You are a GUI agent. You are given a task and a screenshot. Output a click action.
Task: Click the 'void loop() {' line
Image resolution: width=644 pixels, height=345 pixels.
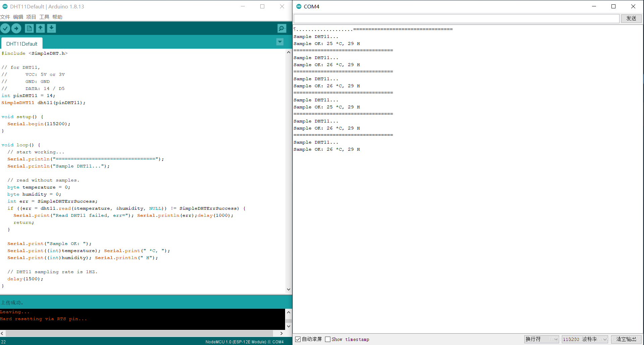[21, 145]
